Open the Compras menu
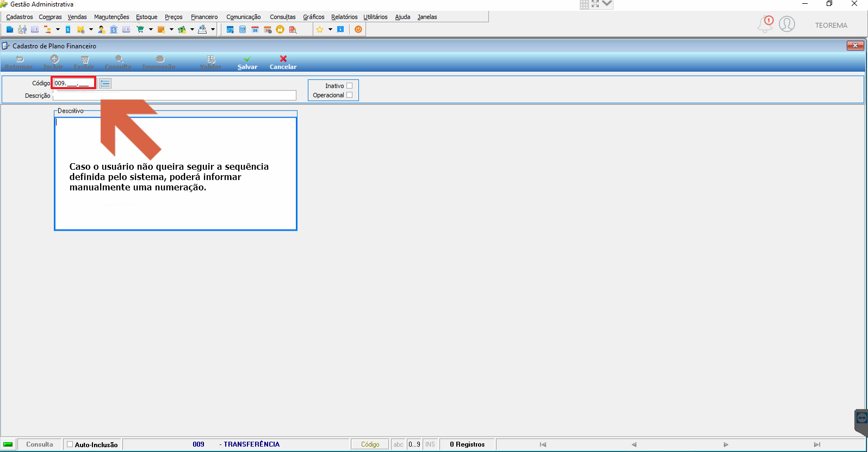Image resolution: width=868 pixels, height=452 pixels. (x=50, y=17)
